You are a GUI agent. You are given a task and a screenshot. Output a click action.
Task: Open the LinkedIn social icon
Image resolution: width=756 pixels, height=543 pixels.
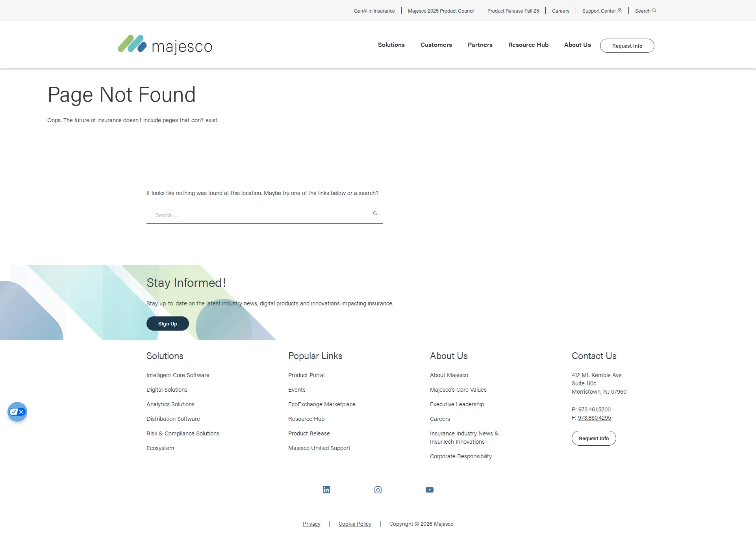pyautogui.click(x=326, y=490)
